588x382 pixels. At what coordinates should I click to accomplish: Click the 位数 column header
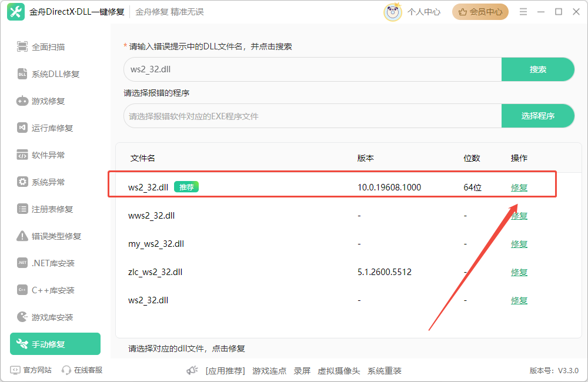(x=472, y=158)
